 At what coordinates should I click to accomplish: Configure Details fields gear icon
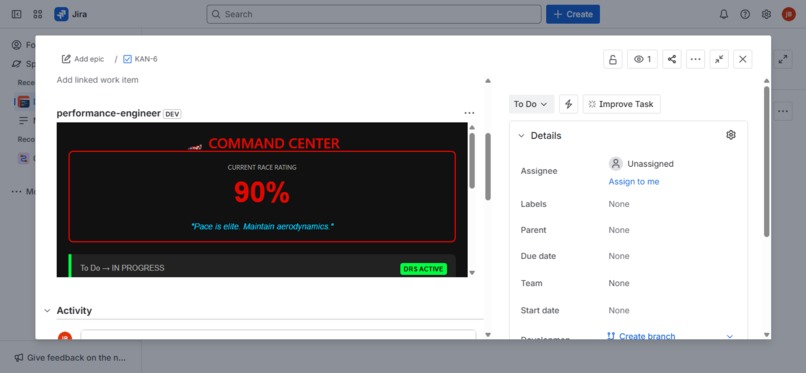[731, 135]
